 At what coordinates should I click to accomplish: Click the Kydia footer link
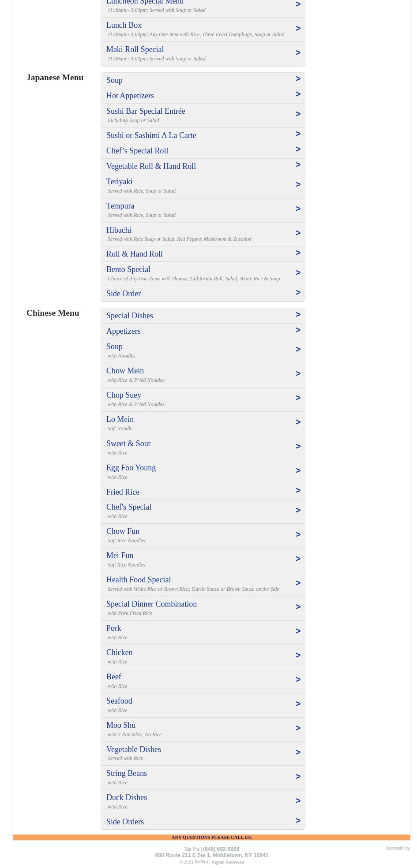click(x=199, y=862)
